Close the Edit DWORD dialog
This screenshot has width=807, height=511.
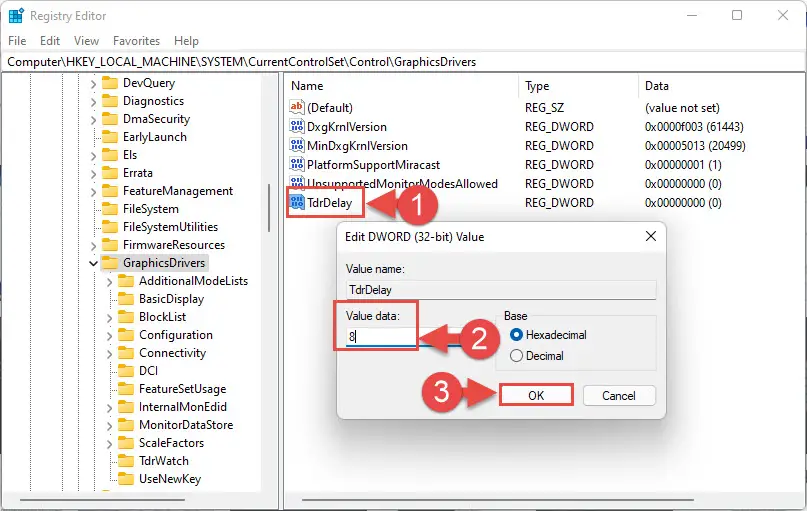click(650, 236)
